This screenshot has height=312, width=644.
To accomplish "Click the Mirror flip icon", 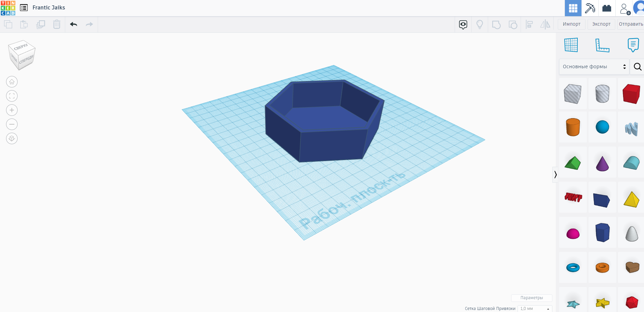I will (x=545, y=24).
